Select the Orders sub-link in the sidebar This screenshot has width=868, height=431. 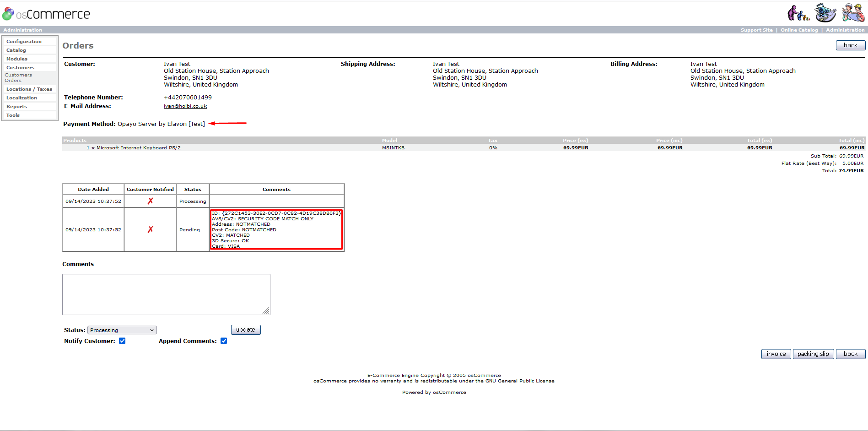point(13,81)
